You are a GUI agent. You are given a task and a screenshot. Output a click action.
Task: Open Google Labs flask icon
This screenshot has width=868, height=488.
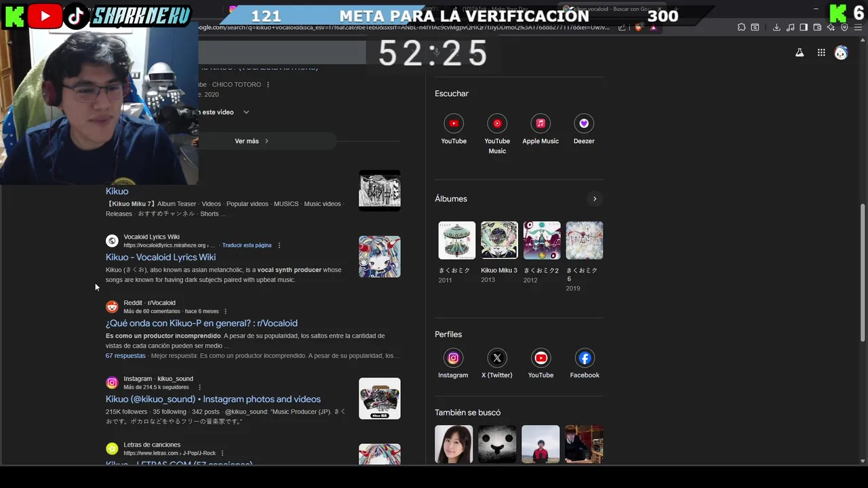tap(800, 53)
